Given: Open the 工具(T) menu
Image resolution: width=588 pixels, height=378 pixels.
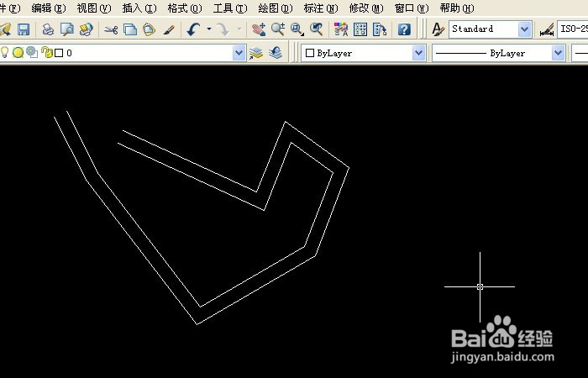Looking at the screenshot, I should [230, 8].
